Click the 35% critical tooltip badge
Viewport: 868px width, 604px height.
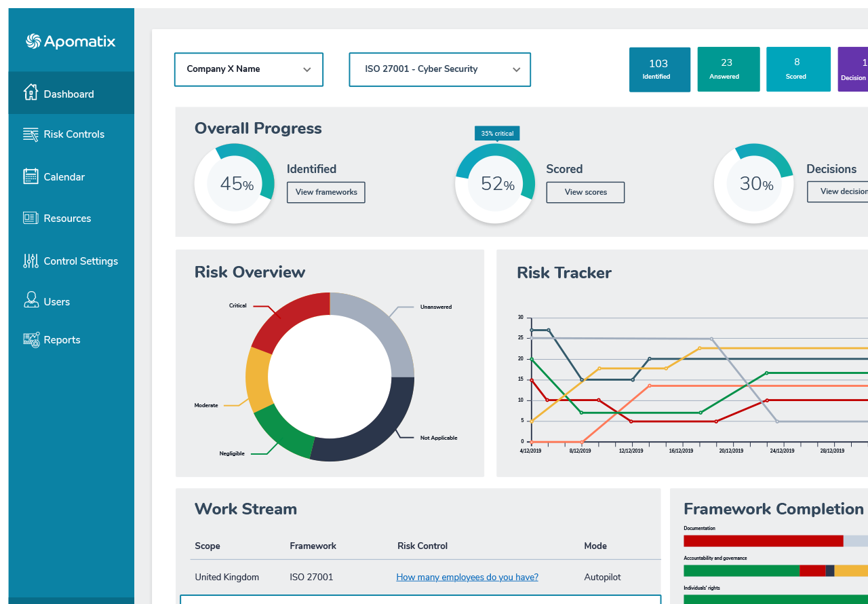497,134
